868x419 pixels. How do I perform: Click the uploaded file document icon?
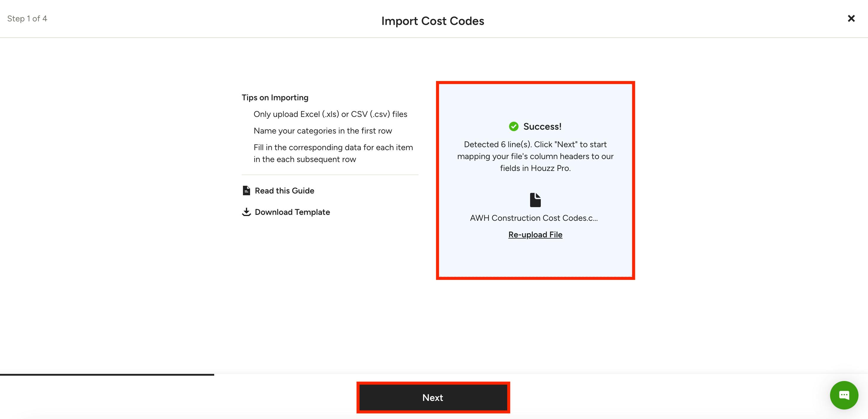(535, 200)
